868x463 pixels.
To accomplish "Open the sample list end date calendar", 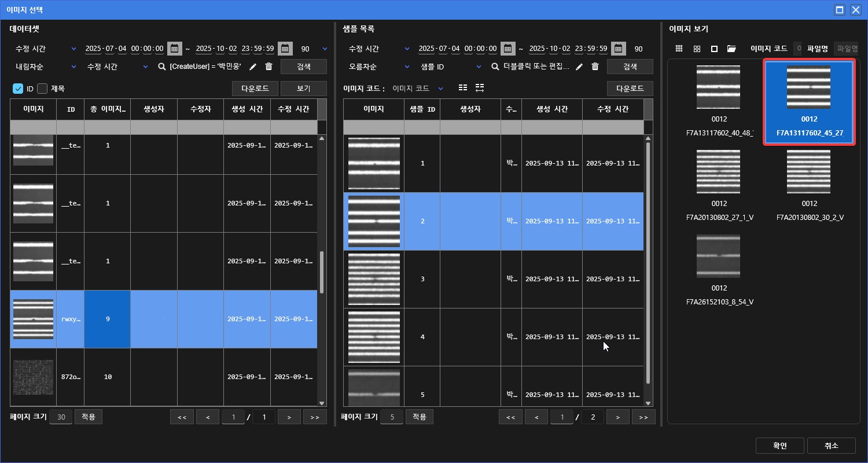I will click(x=619, y=49).
